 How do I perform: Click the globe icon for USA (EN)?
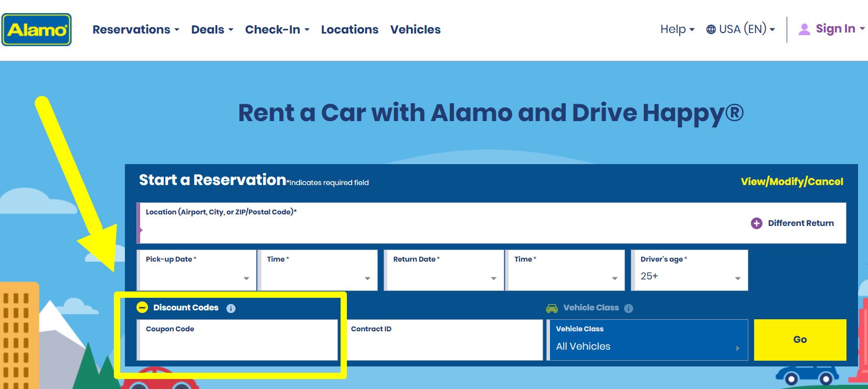coord(711,29)
